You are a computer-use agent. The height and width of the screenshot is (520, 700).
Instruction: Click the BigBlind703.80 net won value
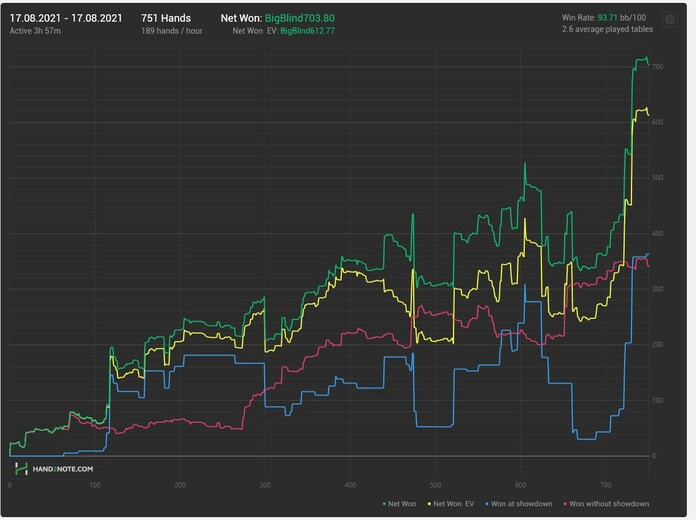(300, 18)
